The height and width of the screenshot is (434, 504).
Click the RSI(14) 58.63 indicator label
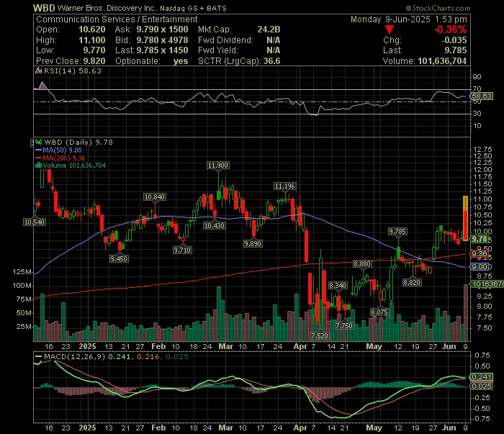72,71
